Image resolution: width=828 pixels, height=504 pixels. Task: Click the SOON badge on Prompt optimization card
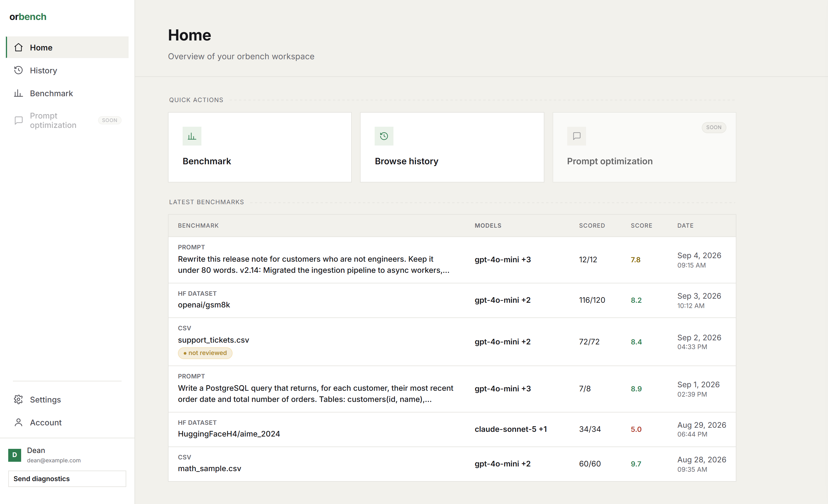pos(714,127)
